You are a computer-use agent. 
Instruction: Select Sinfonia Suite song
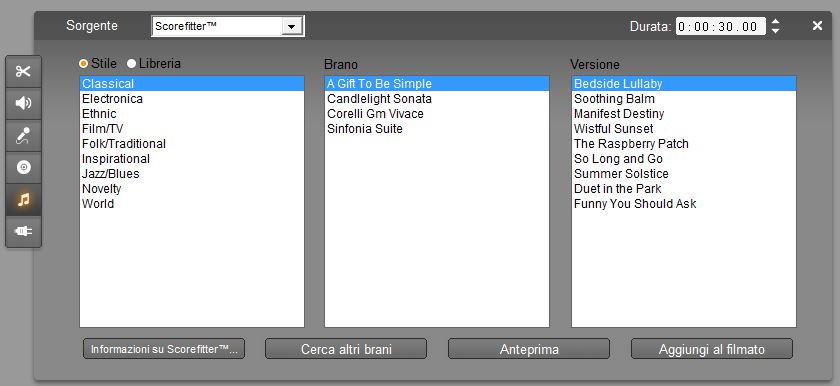pos(437,128)
